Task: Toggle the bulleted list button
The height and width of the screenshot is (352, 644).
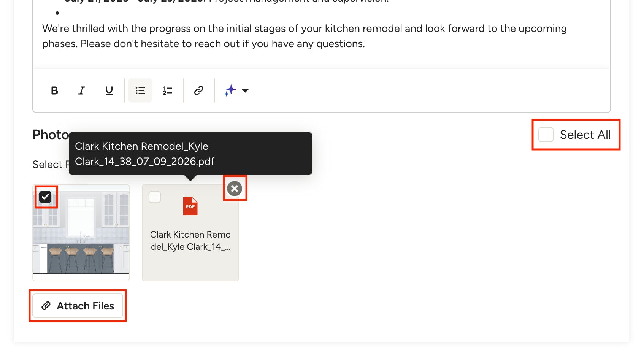Action: [140, 90]
